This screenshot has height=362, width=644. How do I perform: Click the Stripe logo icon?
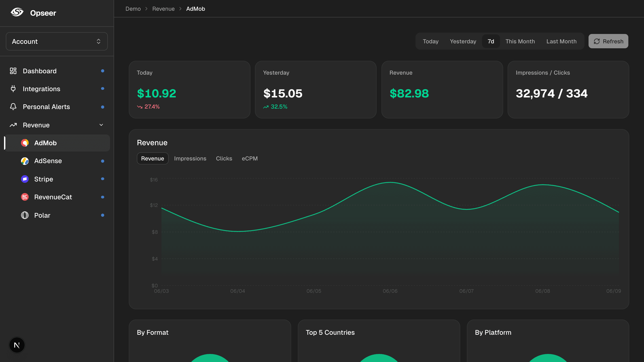pyautogui.click(x=25, y=179)
